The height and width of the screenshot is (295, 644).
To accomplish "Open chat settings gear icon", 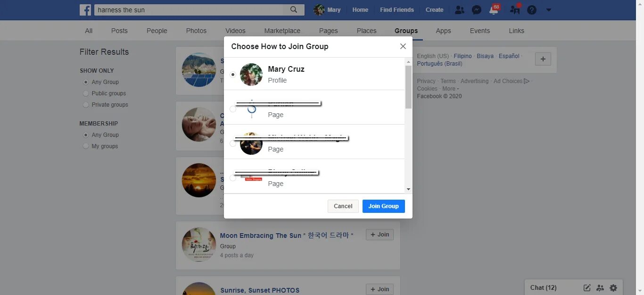I will pos(613,288).
